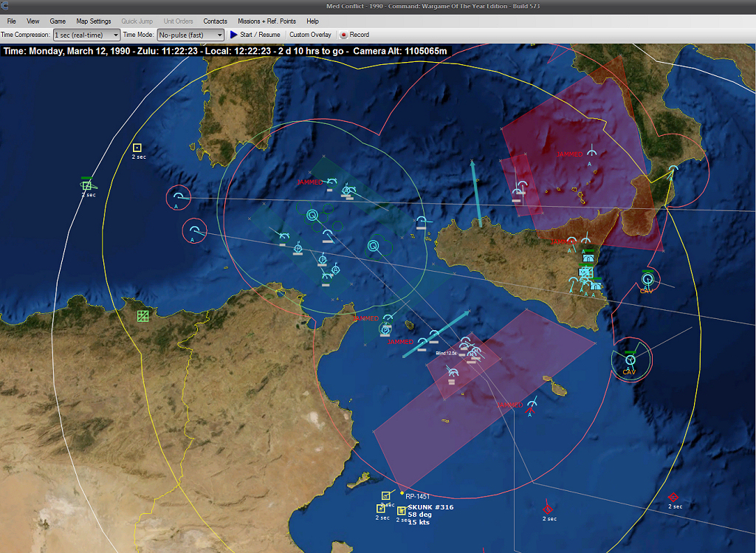Click the Time and Camera Alt status line

(x=225, y=51)
